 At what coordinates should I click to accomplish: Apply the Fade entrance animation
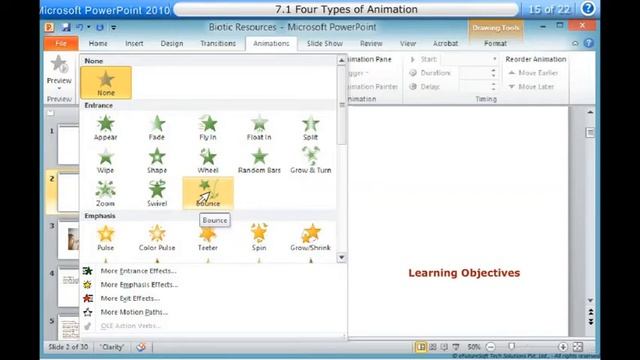[157, 128]
